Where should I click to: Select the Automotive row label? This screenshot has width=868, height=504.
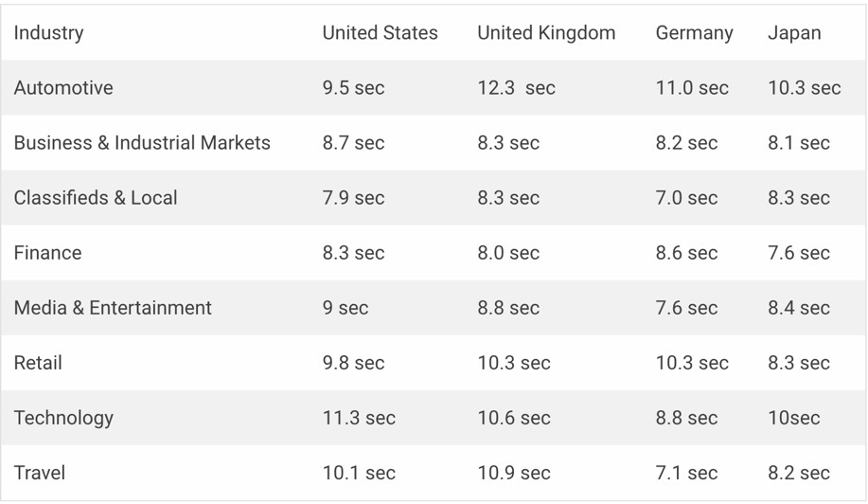[x=63, y=87]
